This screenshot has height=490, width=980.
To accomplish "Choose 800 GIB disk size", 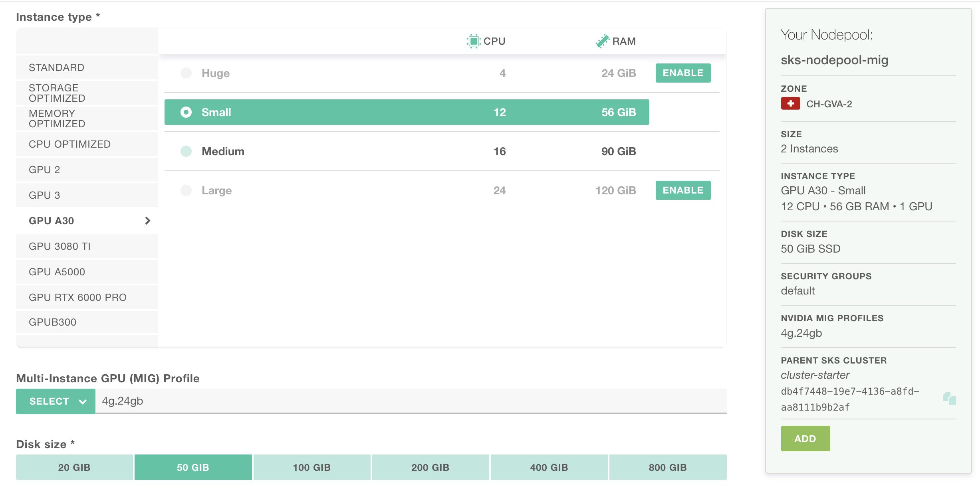I will 668,467.
